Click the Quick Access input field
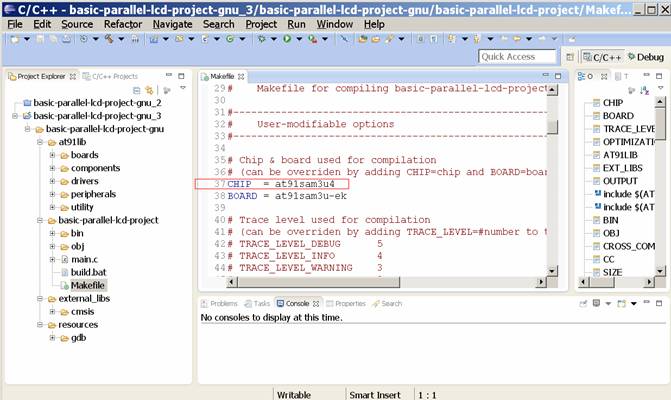The image size is (671, 400). click(x=517, y=57)
